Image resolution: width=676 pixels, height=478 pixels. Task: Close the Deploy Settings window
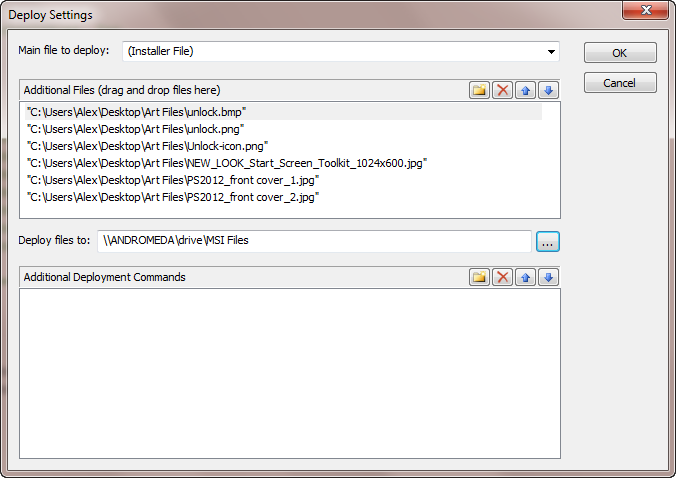[645, 10]
